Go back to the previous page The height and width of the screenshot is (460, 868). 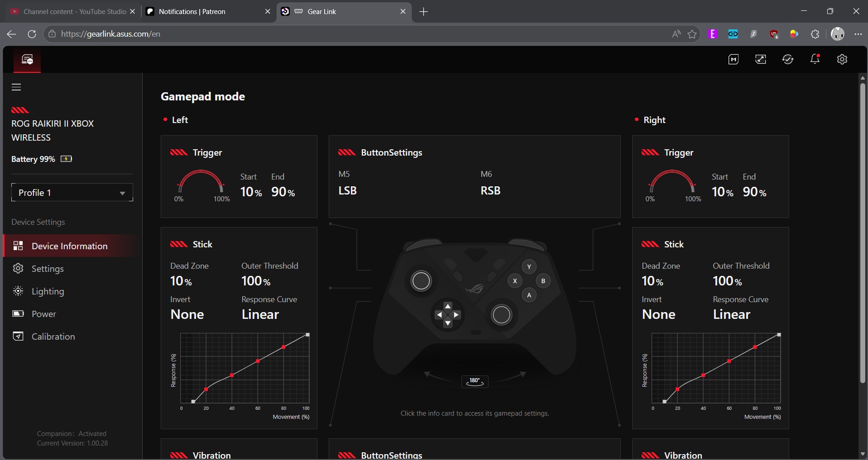[x=12, y=34]
